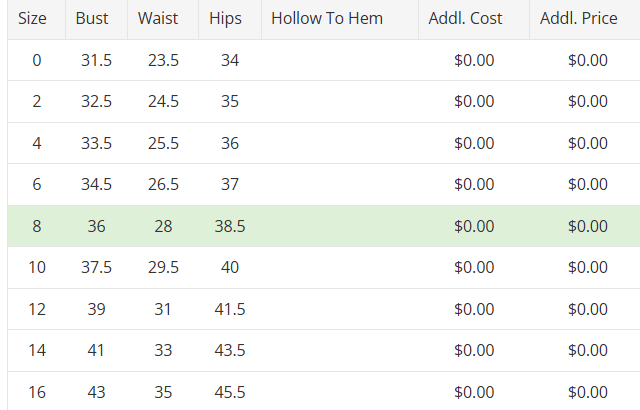The image size is (640, 410).
Task: Click the Addl. Cost cell for size 10
Action: [474, 268]
